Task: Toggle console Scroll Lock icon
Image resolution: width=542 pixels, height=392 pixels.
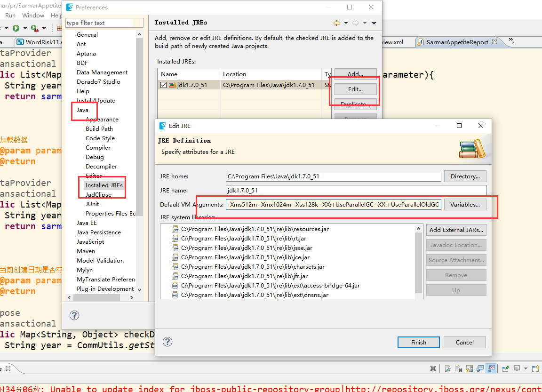Action: point(470,368)
